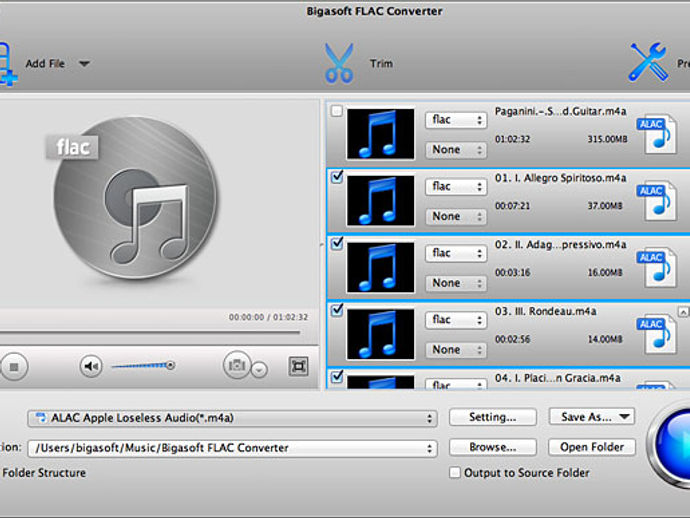Check the Paganini Guitar.m4a file checkbox
Viewport: 690px width, 518px height.
pos(337,111)
